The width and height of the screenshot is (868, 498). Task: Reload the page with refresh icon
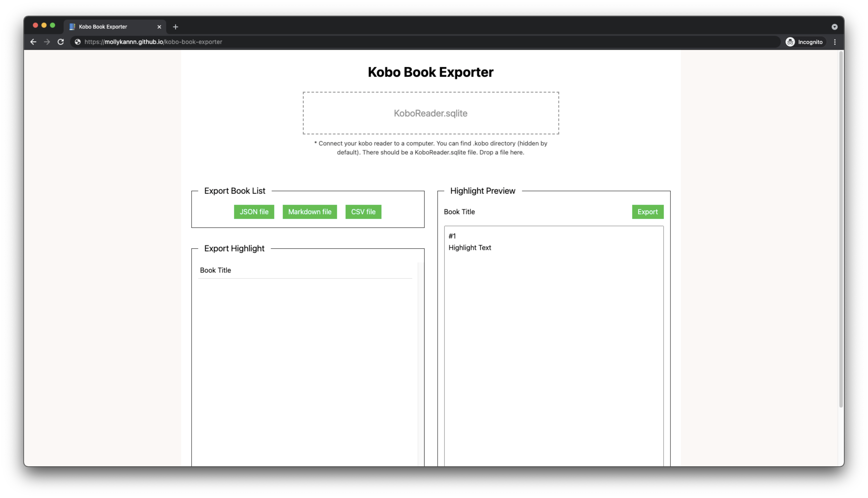61,42
